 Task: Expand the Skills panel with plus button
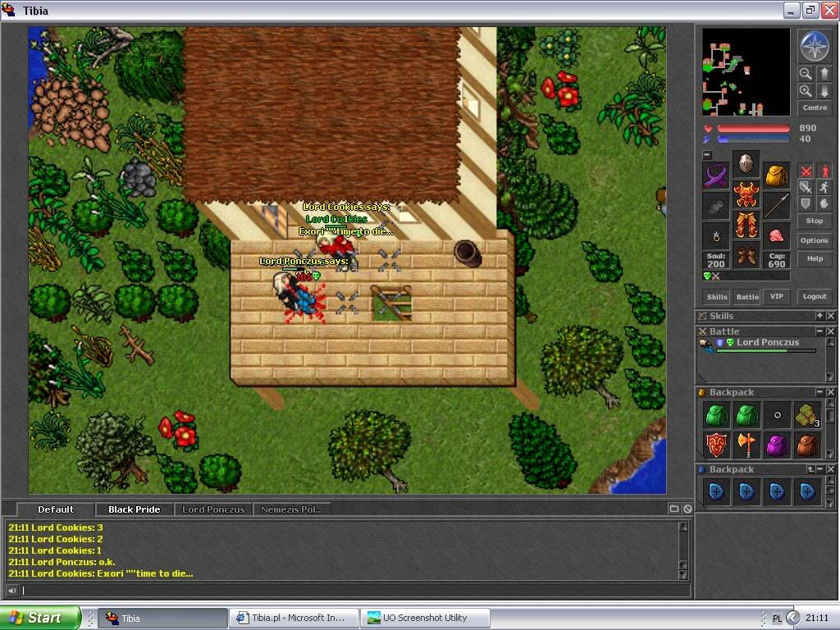pyautogui.click(x=819, y=316)
